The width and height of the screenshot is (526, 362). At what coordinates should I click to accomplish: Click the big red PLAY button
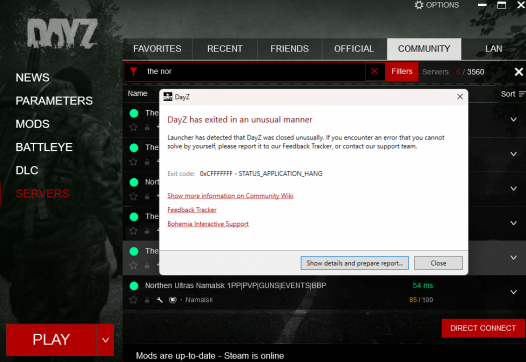(51, 340)
